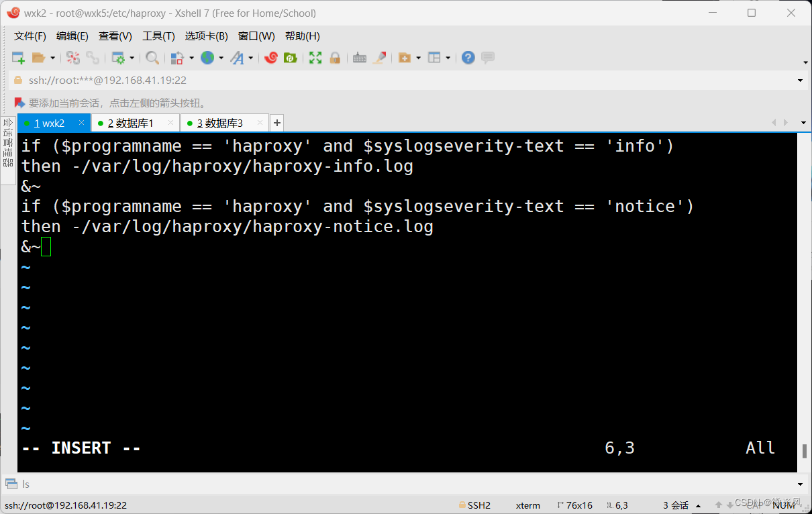Viewport: 812px width, 514px height.
Task: Toggle the NUM lock indicator
Action: point(784,505)
